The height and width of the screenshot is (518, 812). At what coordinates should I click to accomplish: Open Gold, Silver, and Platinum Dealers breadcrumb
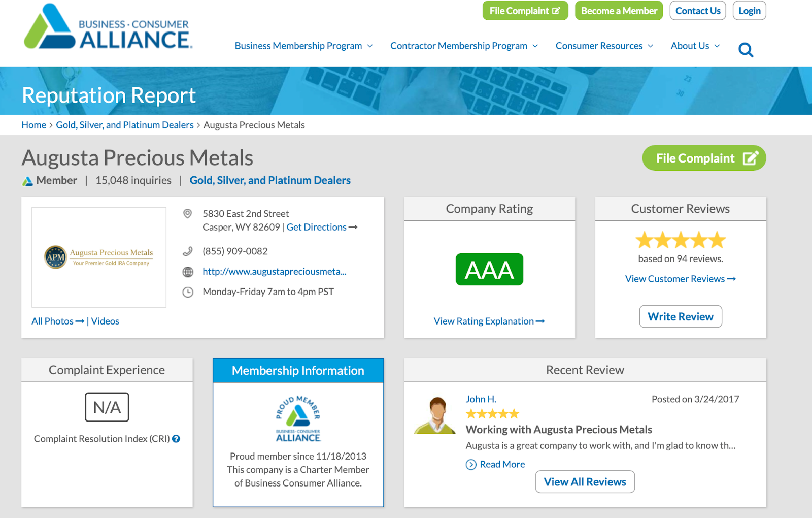point(125,125)
